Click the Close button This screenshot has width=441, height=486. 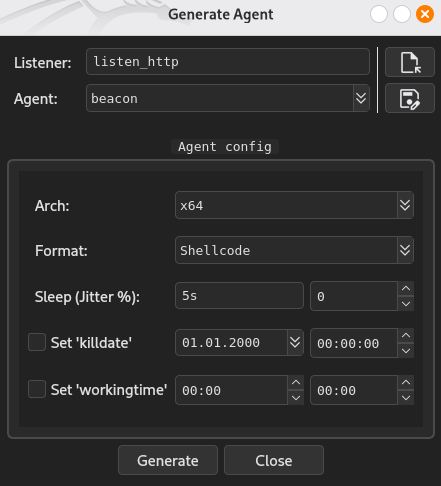(274, 460)
